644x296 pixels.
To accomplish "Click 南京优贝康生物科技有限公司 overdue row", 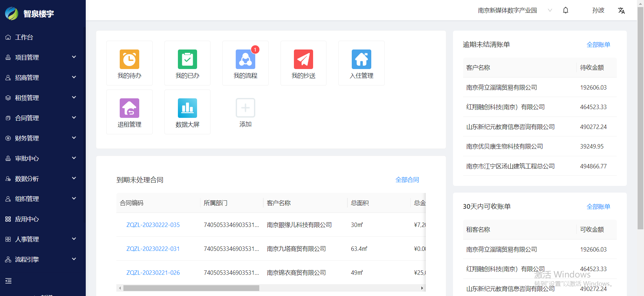I will pyautogui.click(x=539, y=146).
